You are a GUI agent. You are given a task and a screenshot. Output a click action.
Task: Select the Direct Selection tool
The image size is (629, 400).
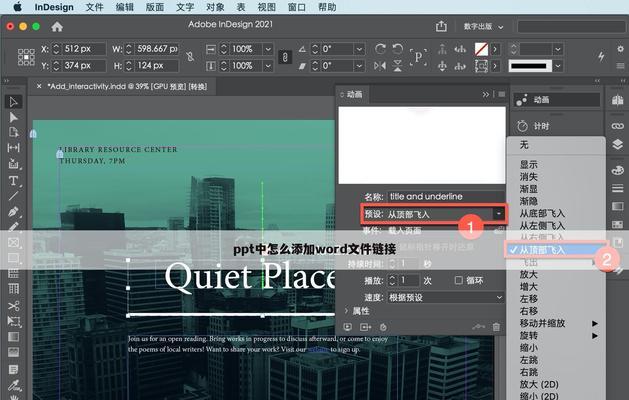point(13,117)
